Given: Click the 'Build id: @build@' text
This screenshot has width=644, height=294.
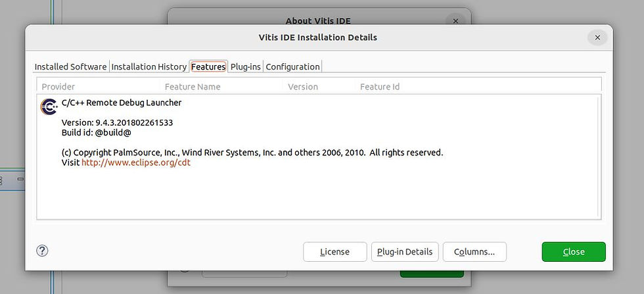Looking at the screenshot, I should 96,132.
